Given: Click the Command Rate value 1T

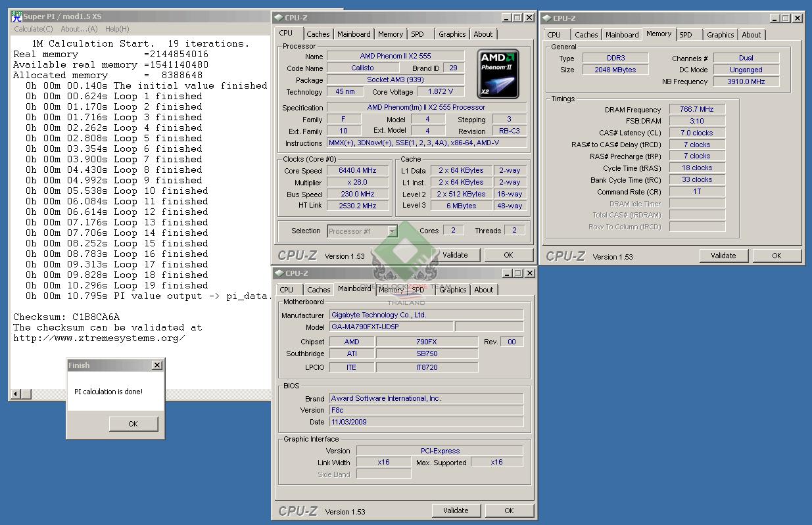Looking at the screenshot, I should pos(697,191).
